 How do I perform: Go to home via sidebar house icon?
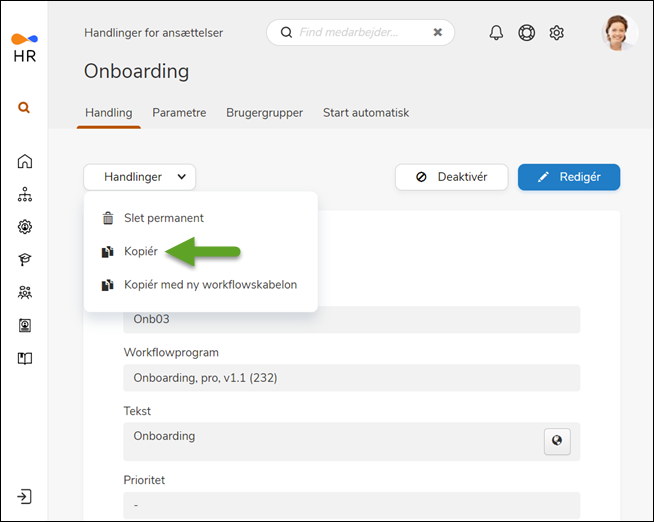coord(25,162)
